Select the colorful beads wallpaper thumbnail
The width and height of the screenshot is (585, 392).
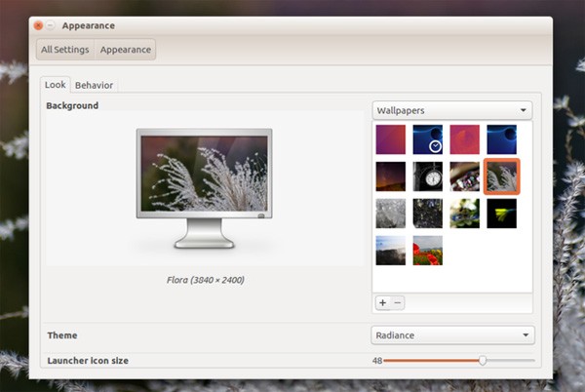[x=464, y=176]
